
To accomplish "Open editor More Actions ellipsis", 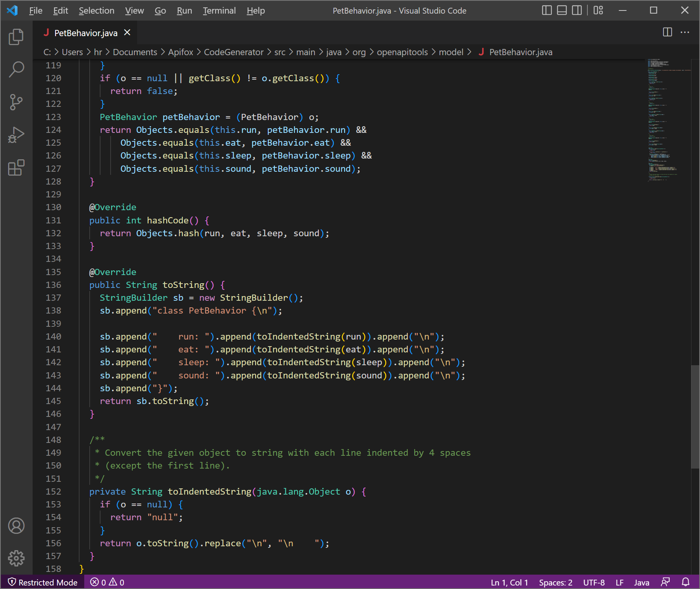I will pyautogui.click(x=685, y=32).
